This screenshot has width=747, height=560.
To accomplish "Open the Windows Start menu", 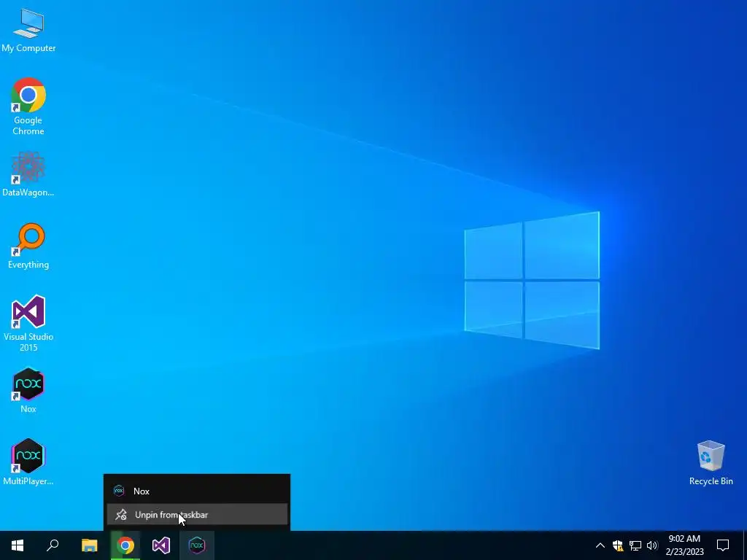I will tap(18, 545).
